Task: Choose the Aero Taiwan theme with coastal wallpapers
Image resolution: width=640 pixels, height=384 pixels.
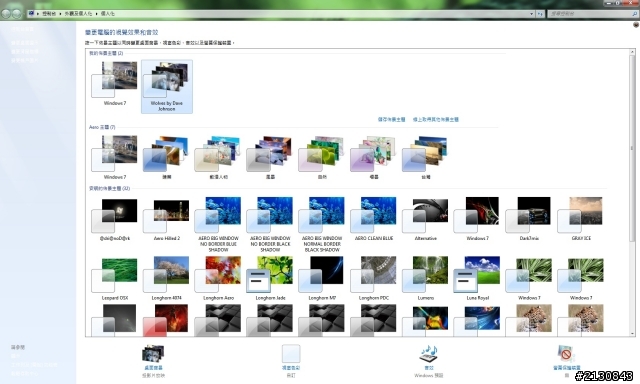Action: click(426, 158)
